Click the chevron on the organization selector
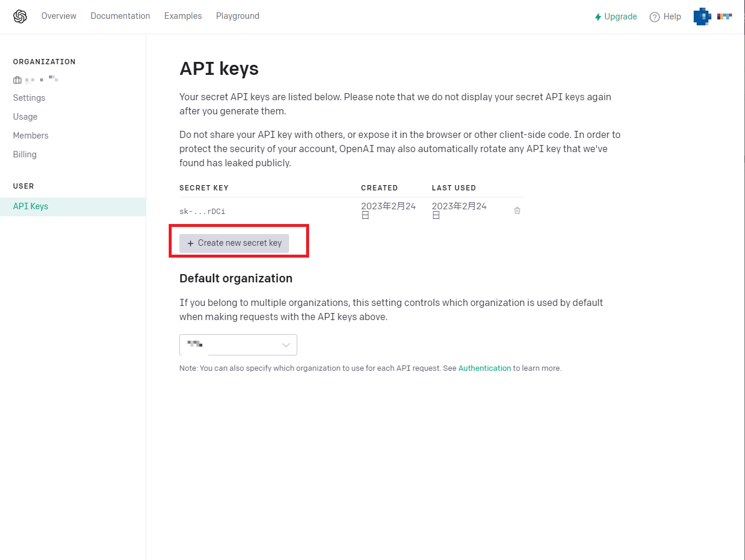This screenshot has height=560, width=745. (286, 345)
